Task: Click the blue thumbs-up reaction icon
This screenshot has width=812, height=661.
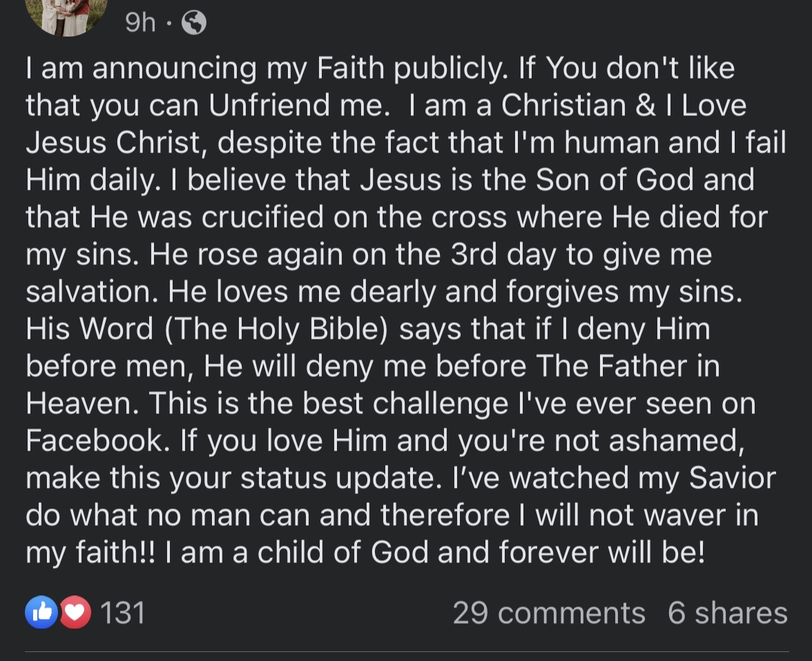Action: click(41, 612)
